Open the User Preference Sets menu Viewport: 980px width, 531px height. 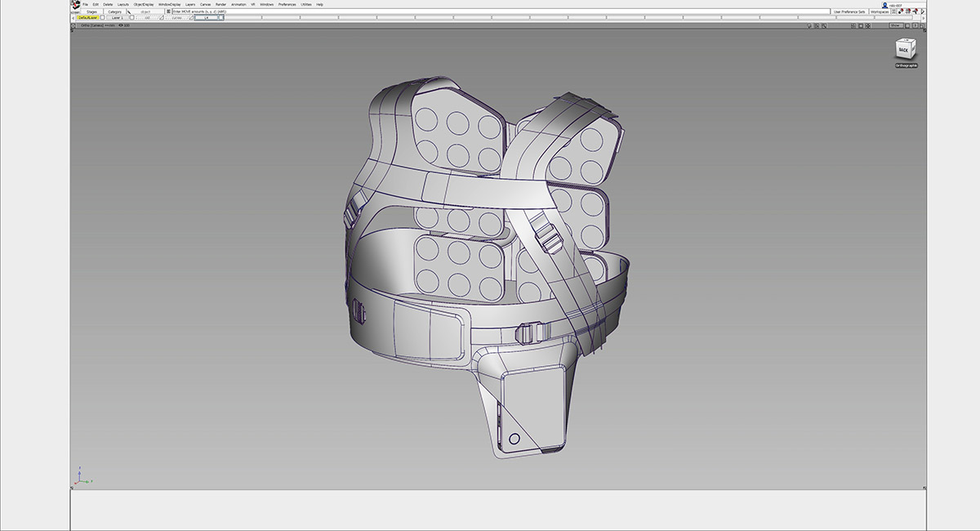tap(849, 11)
